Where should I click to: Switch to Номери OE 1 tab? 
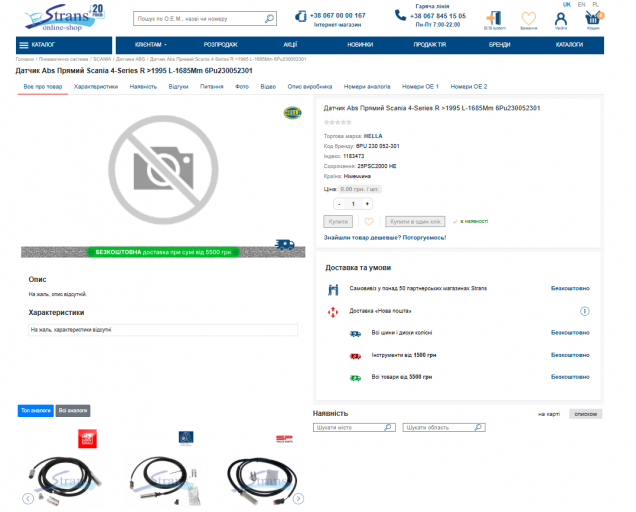tap(420, 87)
